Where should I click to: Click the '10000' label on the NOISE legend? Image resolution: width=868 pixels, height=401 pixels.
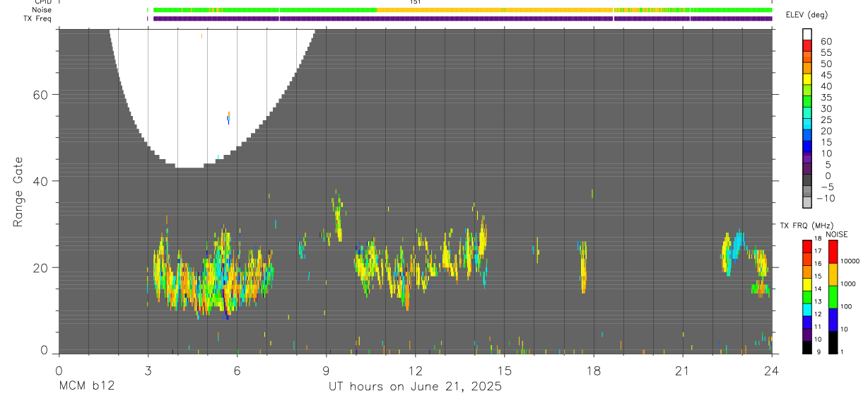point(850,261)
